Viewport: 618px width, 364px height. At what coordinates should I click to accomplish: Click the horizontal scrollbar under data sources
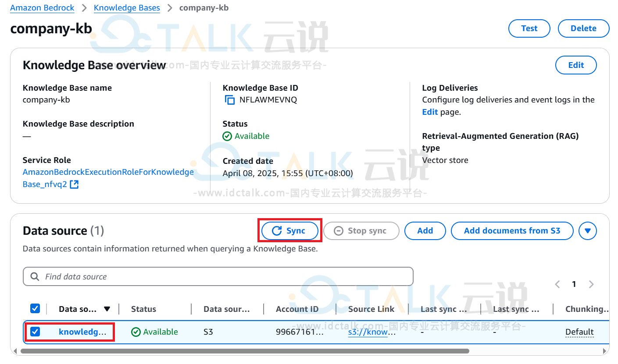pos(245,351)
